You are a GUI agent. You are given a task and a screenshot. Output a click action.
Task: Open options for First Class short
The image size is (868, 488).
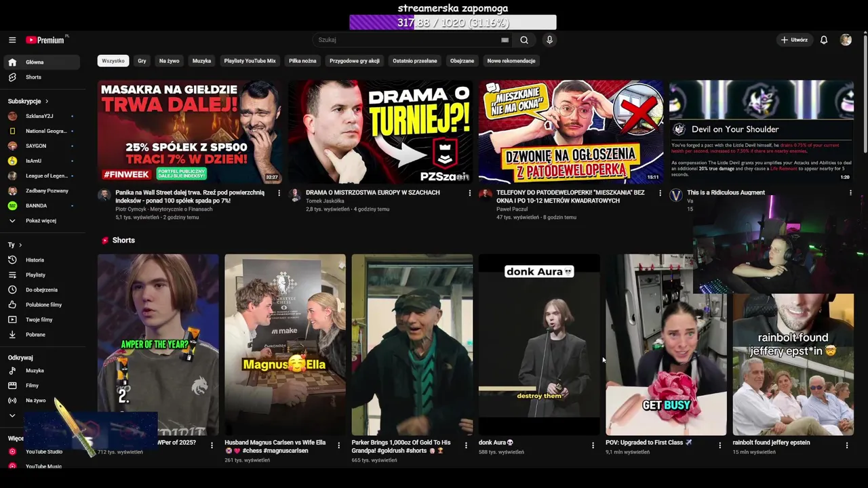719,445
